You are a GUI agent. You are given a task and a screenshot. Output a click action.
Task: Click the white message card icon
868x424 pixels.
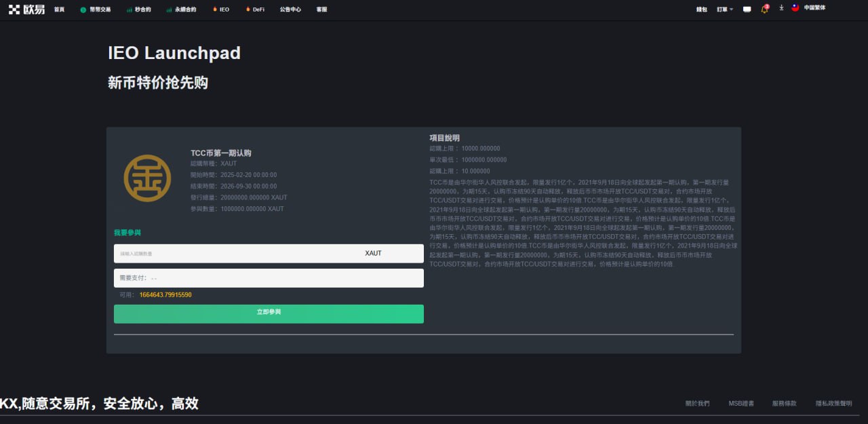click(x=747, y=9)
